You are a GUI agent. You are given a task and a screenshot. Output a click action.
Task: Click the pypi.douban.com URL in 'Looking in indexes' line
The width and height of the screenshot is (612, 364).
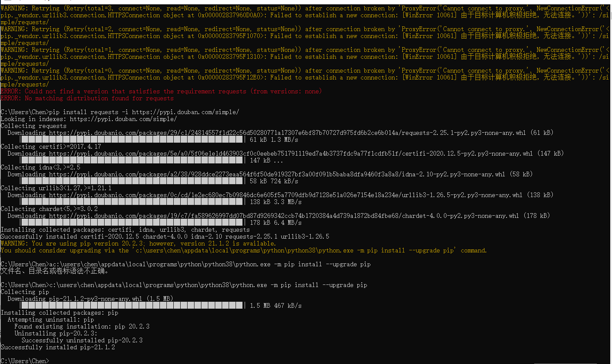[123, 119]
